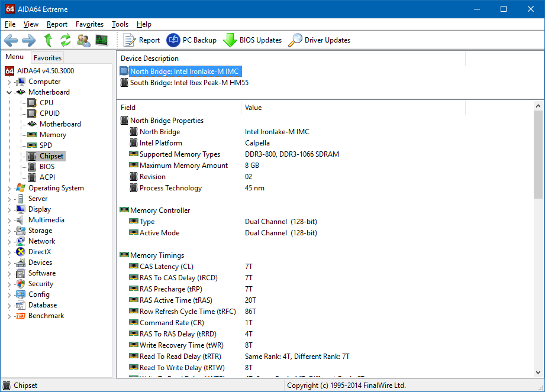The width and height of the screenshot is (545, 392).
Task: Expand the DirectX node
Action: click(9, 252)
